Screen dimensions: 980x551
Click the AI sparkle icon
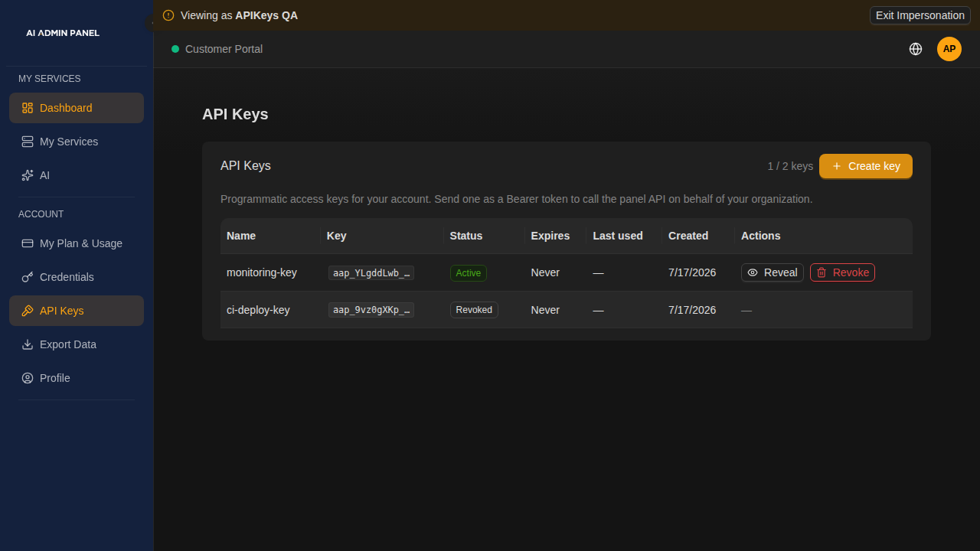(28, 175)
